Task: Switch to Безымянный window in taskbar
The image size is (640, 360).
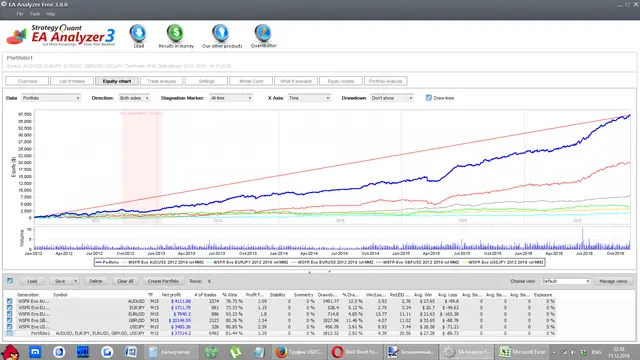Action: [411, 352]
